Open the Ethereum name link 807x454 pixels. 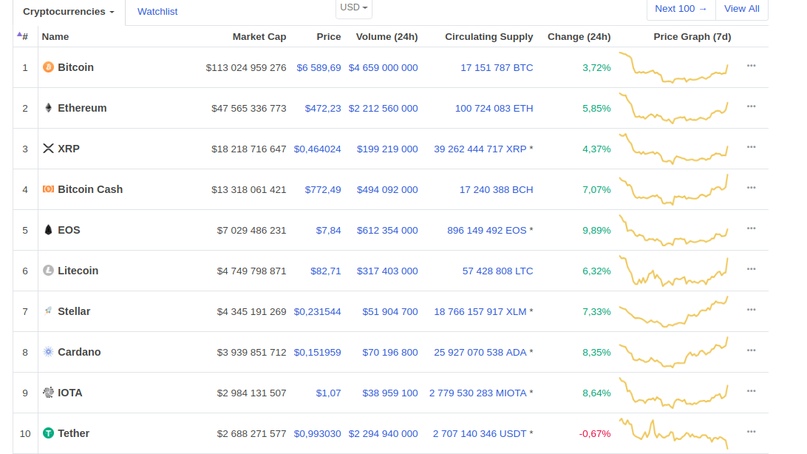(82, 108)
